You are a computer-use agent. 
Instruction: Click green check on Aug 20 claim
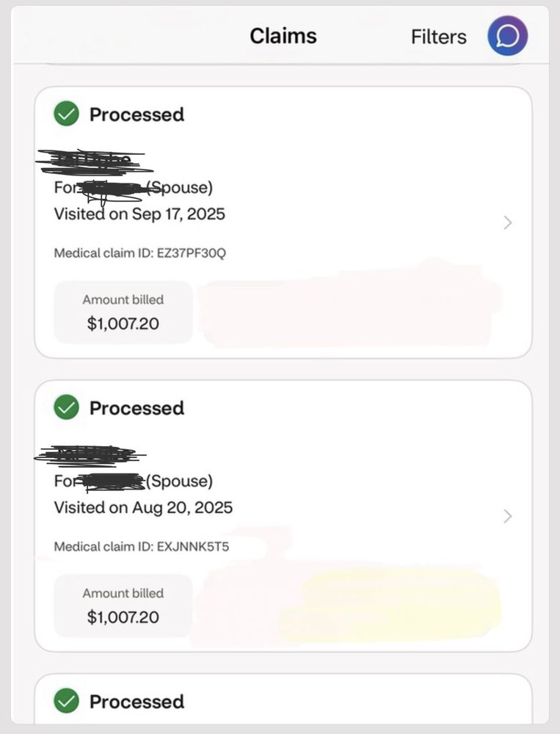point(66,407)
